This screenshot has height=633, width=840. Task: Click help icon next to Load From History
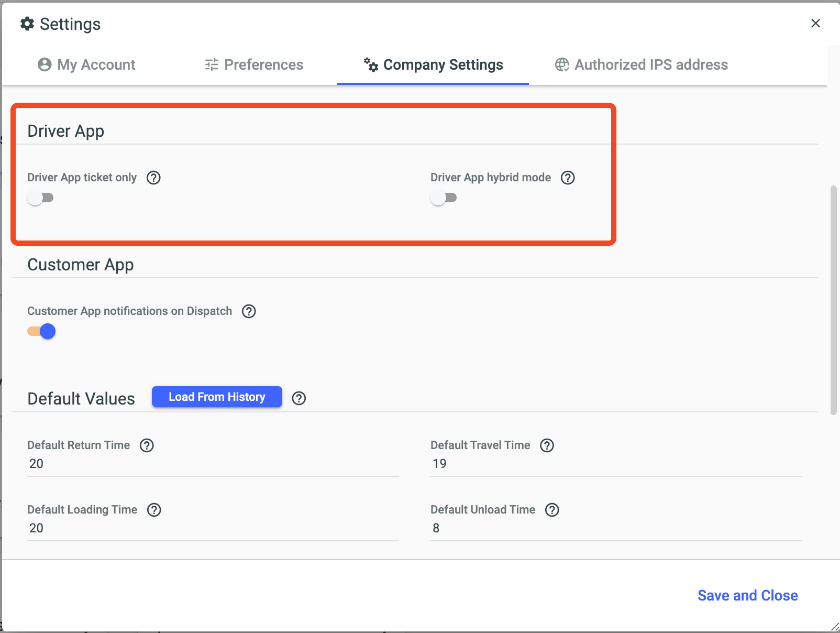click(x=299, y=398)
